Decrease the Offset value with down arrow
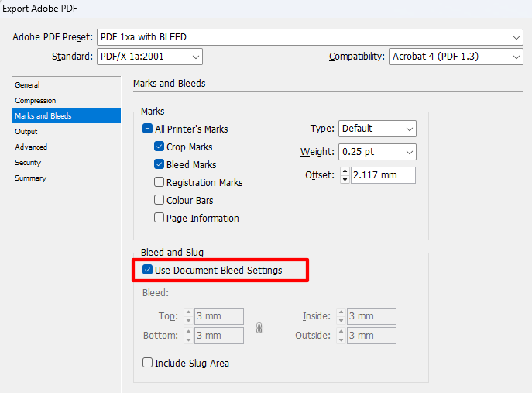The image size is (532, 393). [x=345, y=179]
